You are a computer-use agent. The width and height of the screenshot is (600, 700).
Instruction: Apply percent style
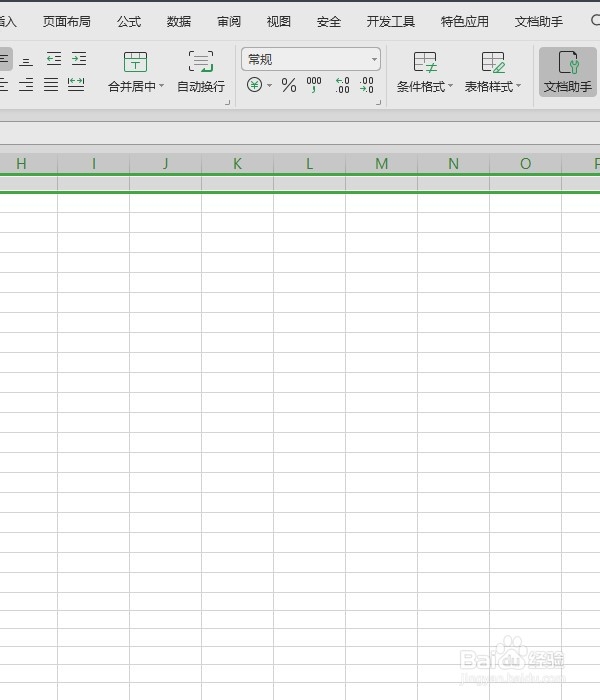pos(289,85)
